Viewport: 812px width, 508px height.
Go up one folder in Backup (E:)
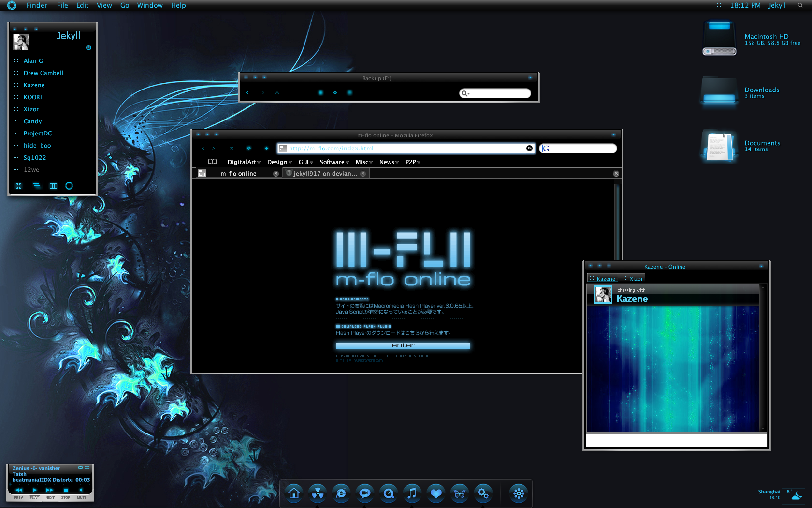(x=277, y=92)
